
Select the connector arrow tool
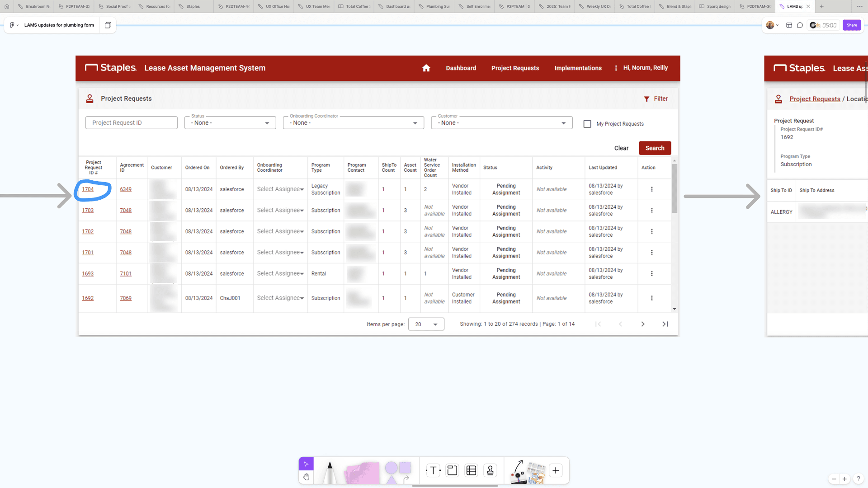pos(406,479)
